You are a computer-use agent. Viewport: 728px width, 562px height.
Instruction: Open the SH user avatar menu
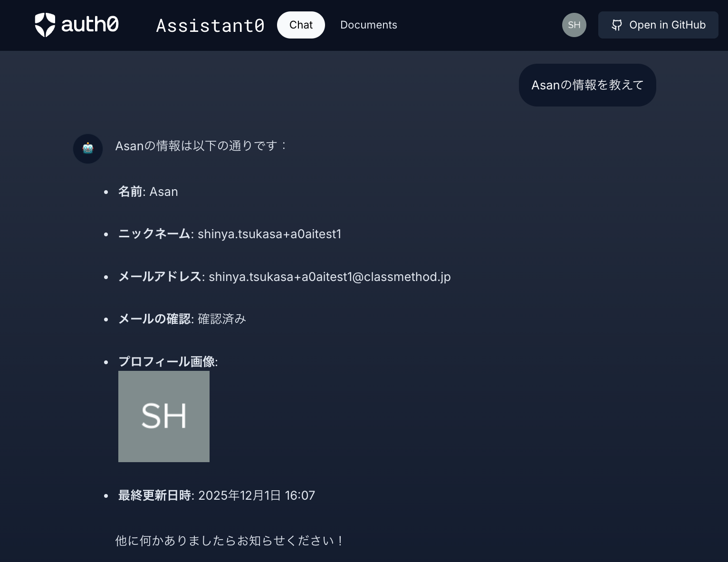(574, 25)
